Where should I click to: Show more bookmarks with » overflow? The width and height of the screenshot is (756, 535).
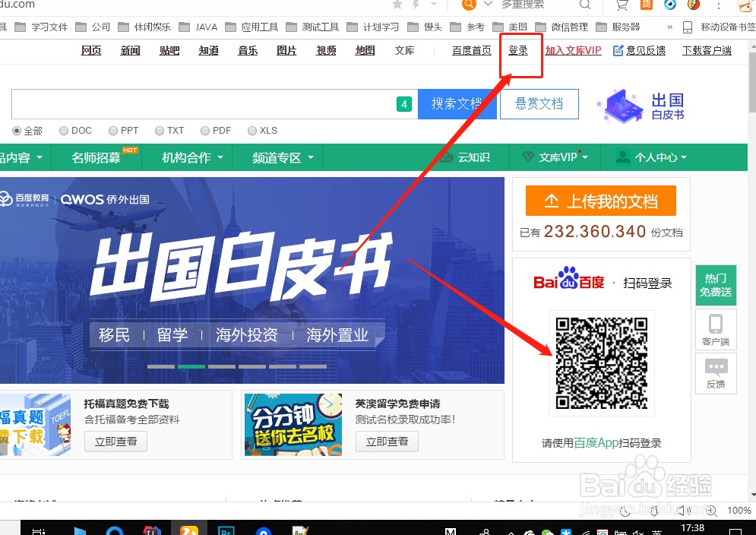point(669,27)
